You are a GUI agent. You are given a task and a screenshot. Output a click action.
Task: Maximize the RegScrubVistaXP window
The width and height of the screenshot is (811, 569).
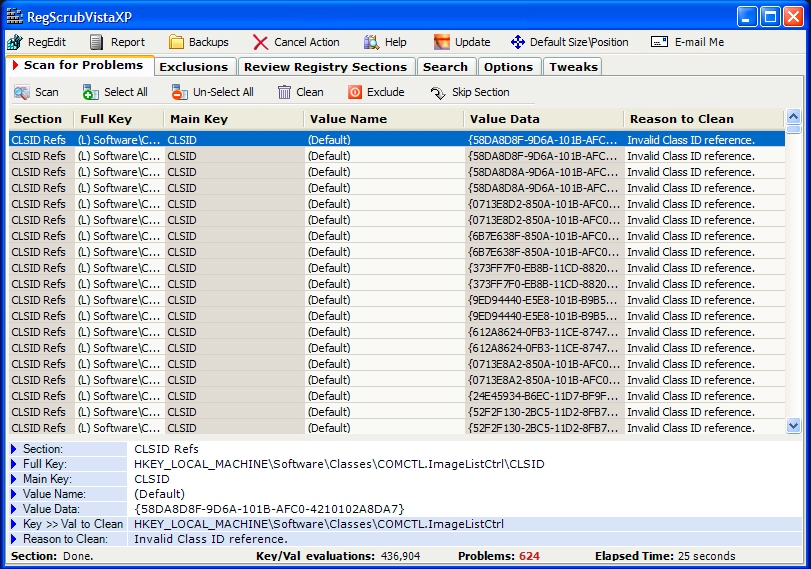tap(770, 17)
